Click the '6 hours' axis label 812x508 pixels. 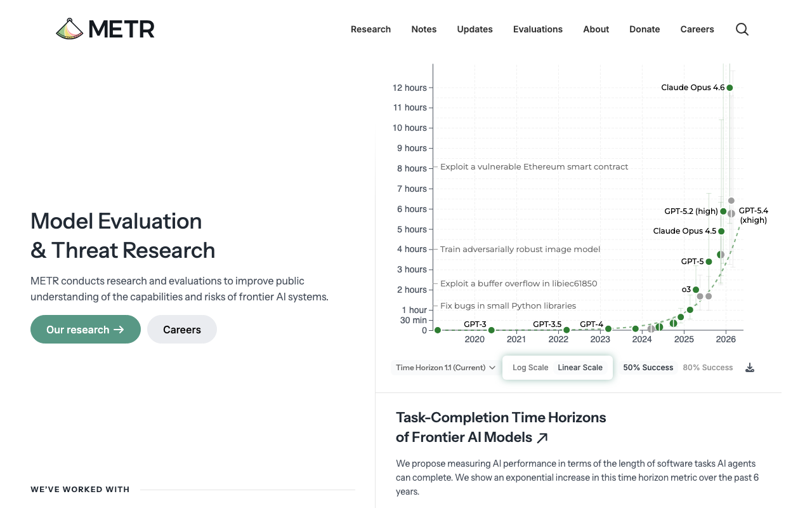click(x=412, y=209)
